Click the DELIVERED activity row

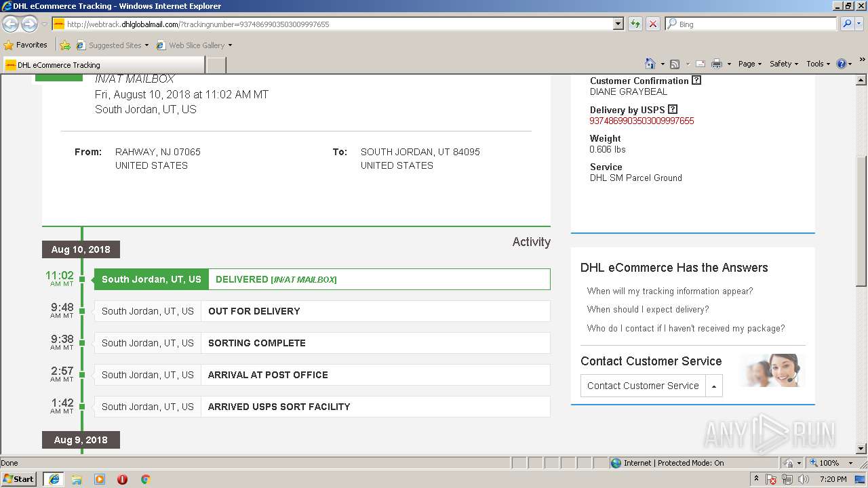[x=322, y=279]
